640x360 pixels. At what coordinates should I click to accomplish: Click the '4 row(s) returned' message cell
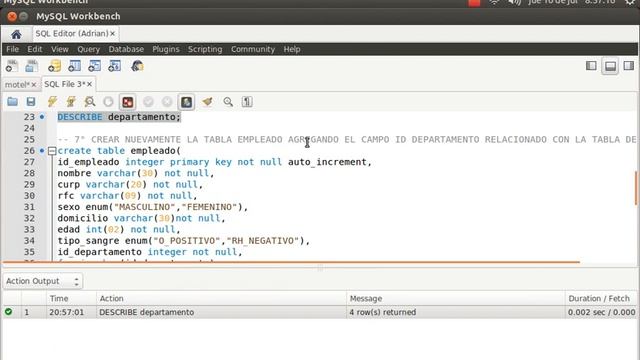(382, 312)
